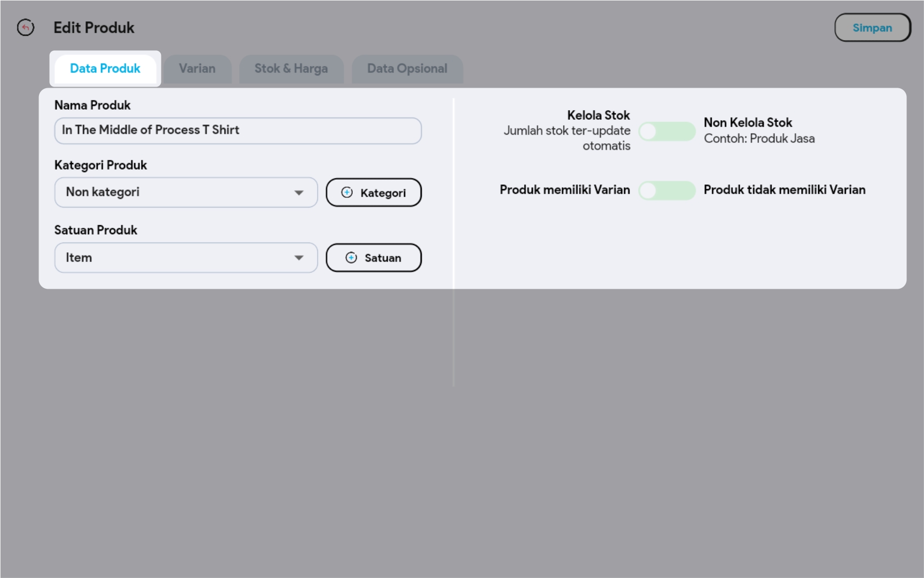Click the plus icon in the Kategori button
Screen dimensions: 924x578
point(347,192)
